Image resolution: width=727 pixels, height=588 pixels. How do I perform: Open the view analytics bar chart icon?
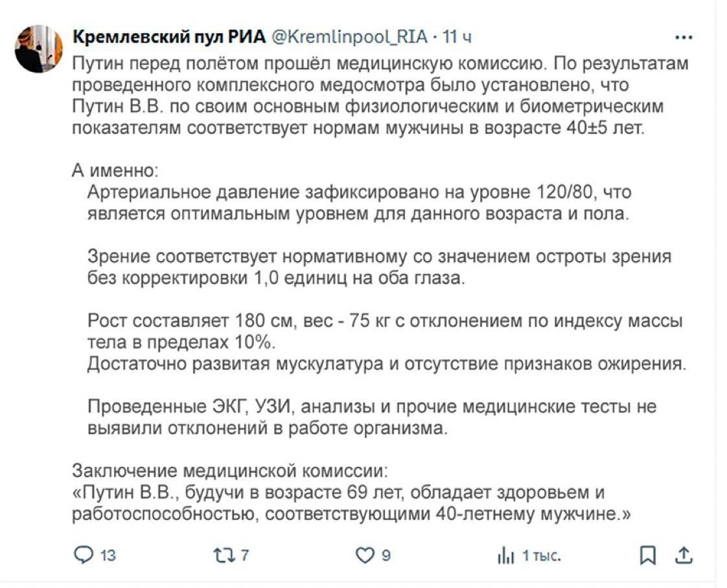point(505,555)
